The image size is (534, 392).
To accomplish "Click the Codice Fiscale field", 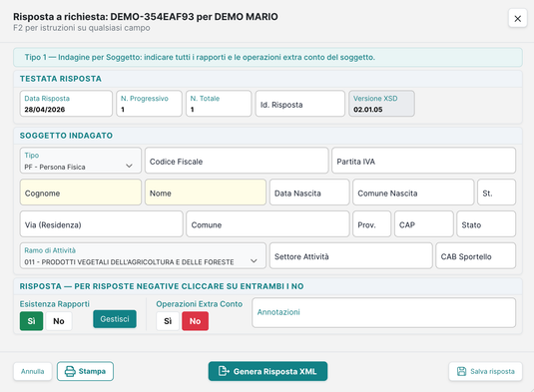I will [237, 161].
